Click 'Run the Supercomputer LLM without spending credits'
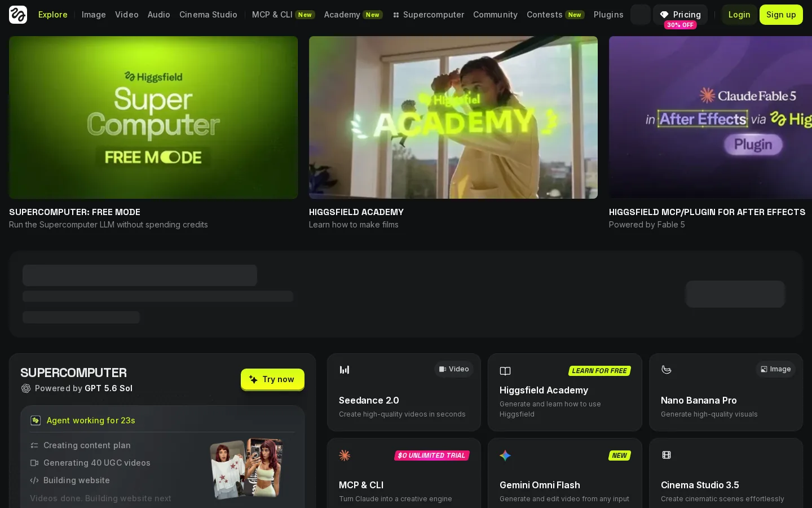Viewport: 812px width, 508px height. coord(108,225)
